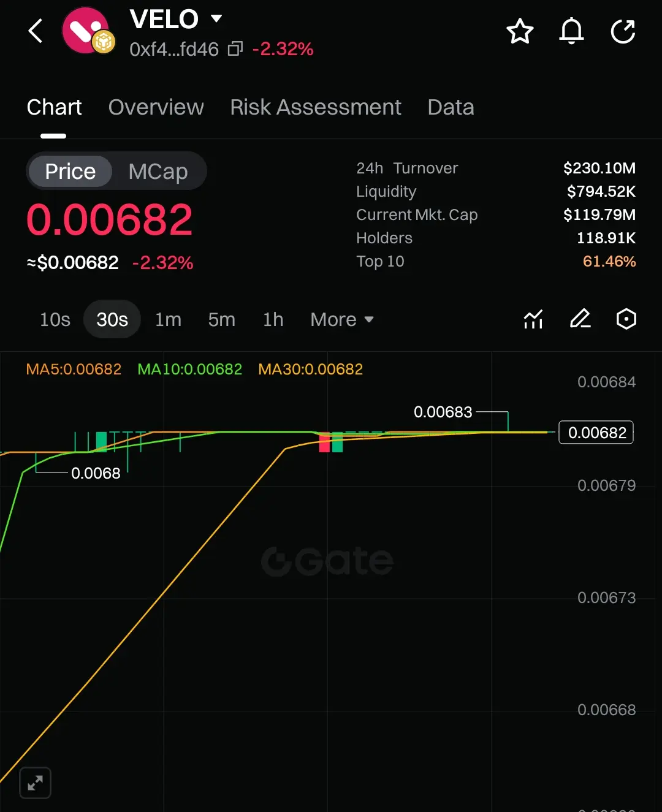Viewport: 662px width, 812px height.
Task: Go back using the left arrow
Action: (x=36, y=31)
